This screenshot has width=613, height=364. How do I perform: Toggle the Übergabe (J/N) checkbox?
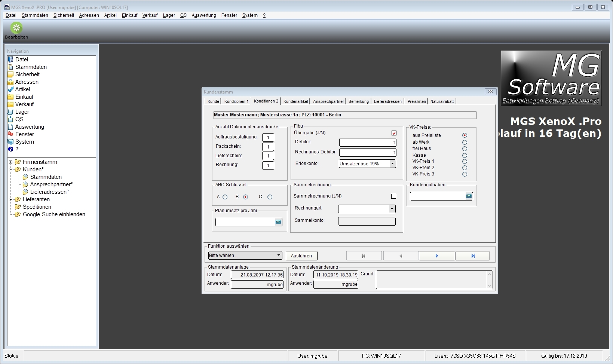click(x=394, y=133)
